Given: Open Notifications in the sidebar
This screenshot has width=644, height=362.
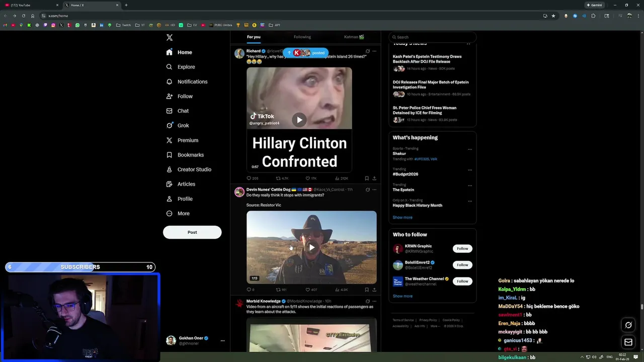Looking at the screenshot, I should [187, 81].
